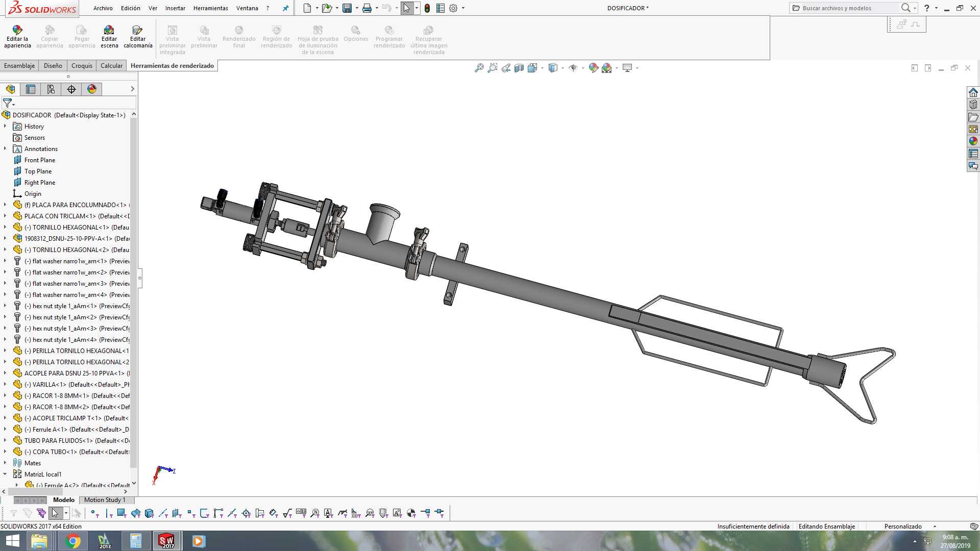
Task: Click the File Properties icon in top toolbar
Action: [440, 8]
